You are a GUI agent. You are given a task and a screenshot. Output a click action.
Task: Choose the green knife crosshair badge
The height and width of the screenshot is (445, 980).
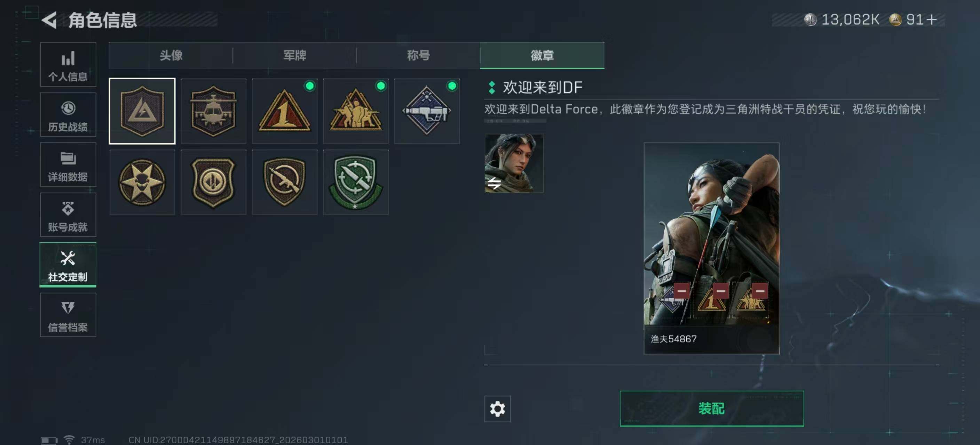pyautogui.click(x=356, y=182)
